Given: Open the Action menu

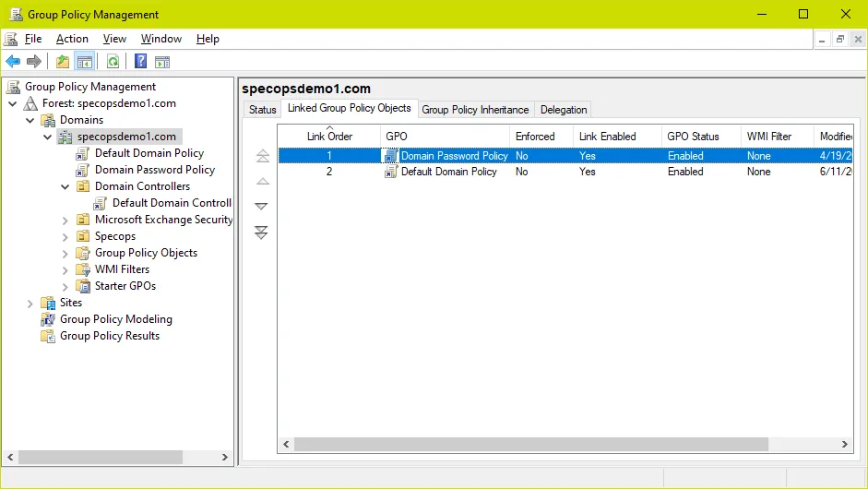Looking at the screenshot, I should coord(72,39).
